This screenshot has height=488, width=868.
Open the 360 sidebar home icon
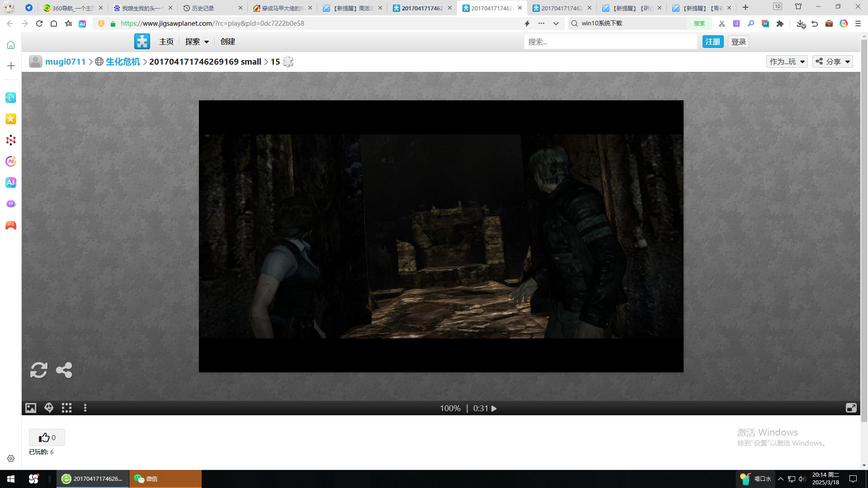click(11, 45)
